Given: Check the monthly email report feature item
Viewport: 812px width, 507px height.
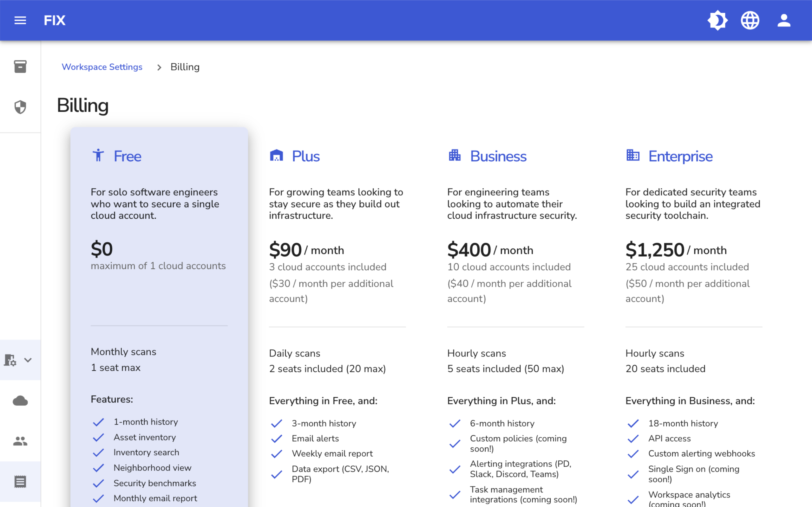Looking at the screenshot, I should click(x=99, y=498).
